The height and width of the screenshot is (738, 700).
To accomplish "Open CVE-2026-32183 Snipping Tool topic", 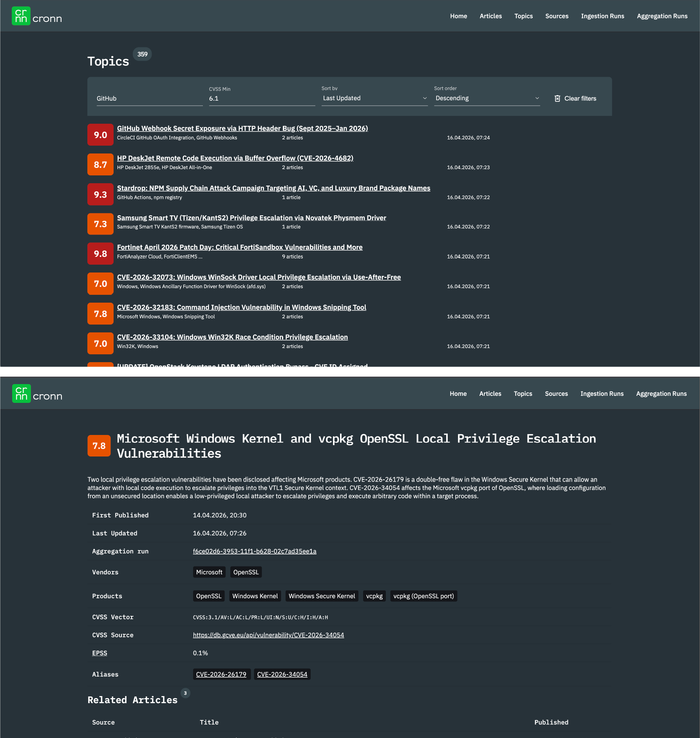I will pos(242,307).
